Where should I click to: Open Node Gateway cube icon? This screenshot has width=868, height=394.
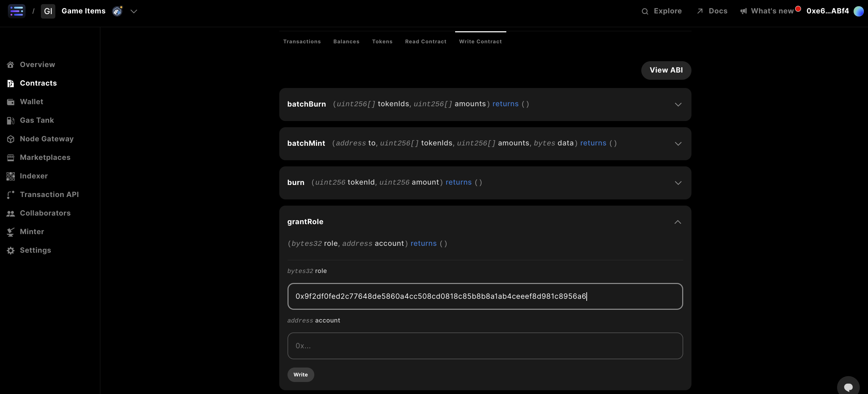[x=11, y=139]
